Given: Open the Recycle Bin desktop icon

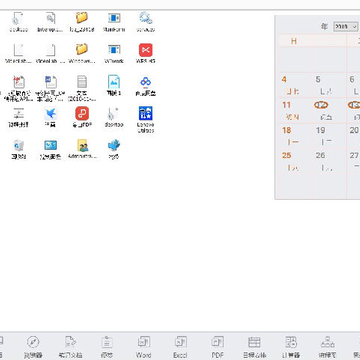Looking at the screenshot, I should (x=18, y=146).
